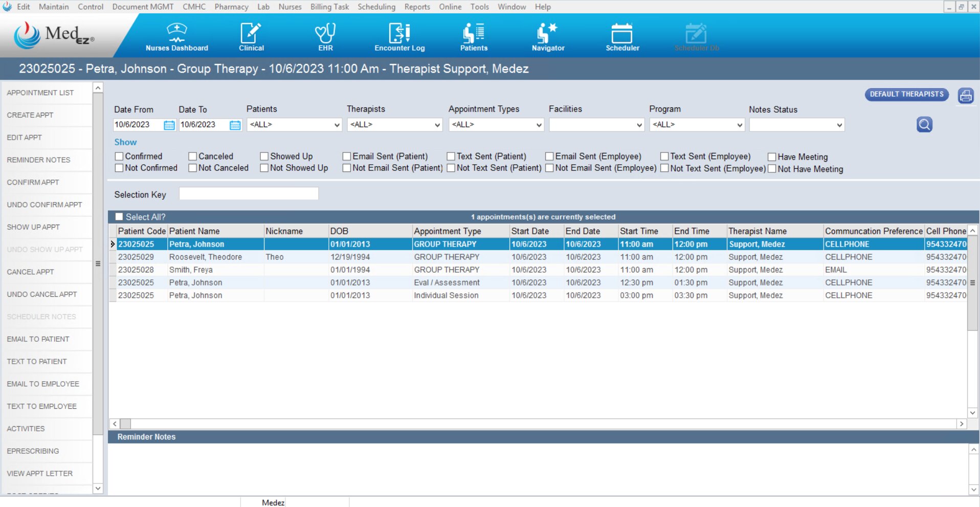Viewport: 980px width, 507px height.
Task: Enable the Confirmed checkbox
Action: tap(119, 157)
